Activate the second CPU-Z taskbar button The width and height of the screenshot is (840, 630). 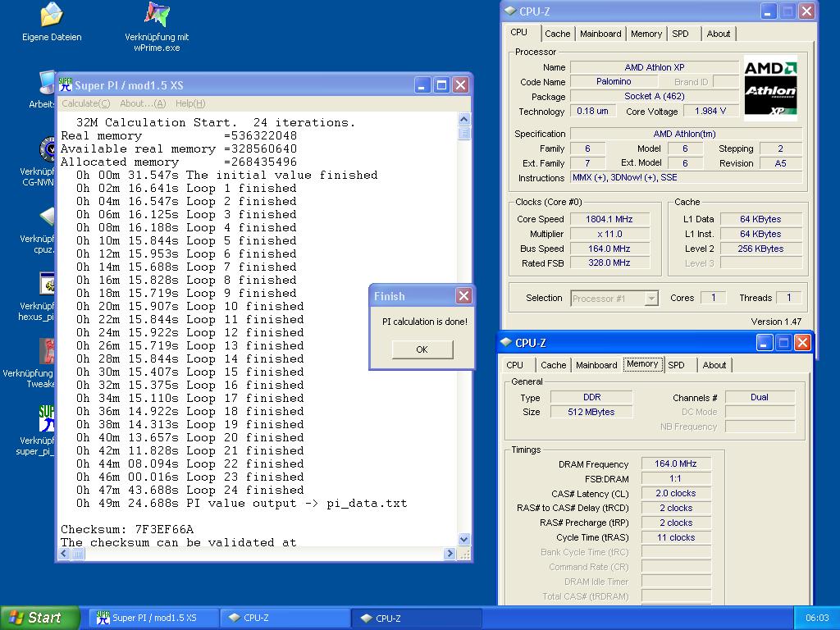pyautogui.click(x=417, y=618)
